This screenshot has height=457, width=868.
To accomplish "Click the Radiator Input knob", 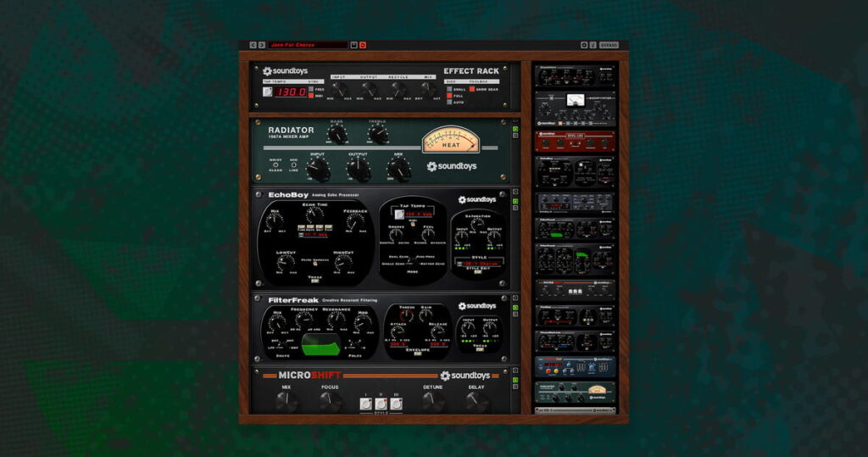I will pos(318,170).
